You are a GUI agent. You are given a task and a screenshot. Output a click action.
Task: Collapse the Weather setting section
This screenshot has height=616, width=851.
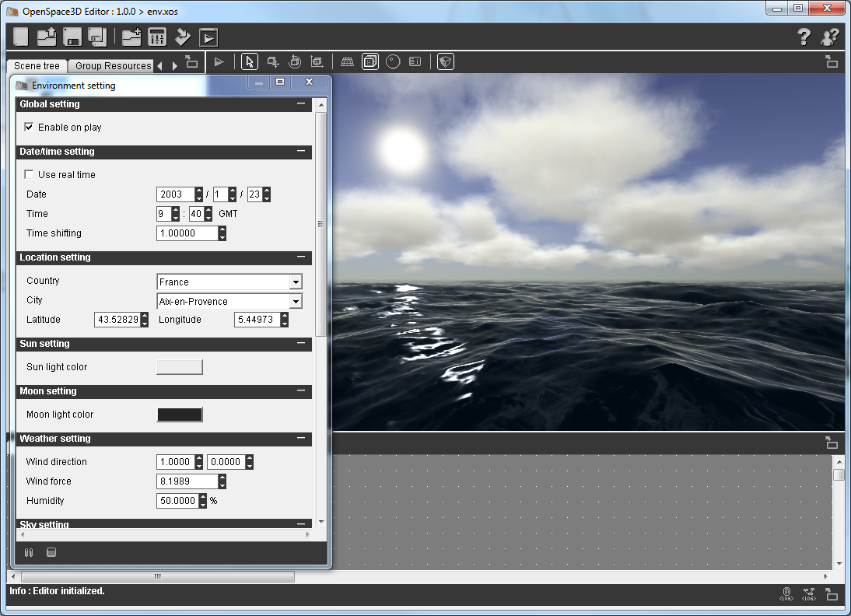(301, 439)
